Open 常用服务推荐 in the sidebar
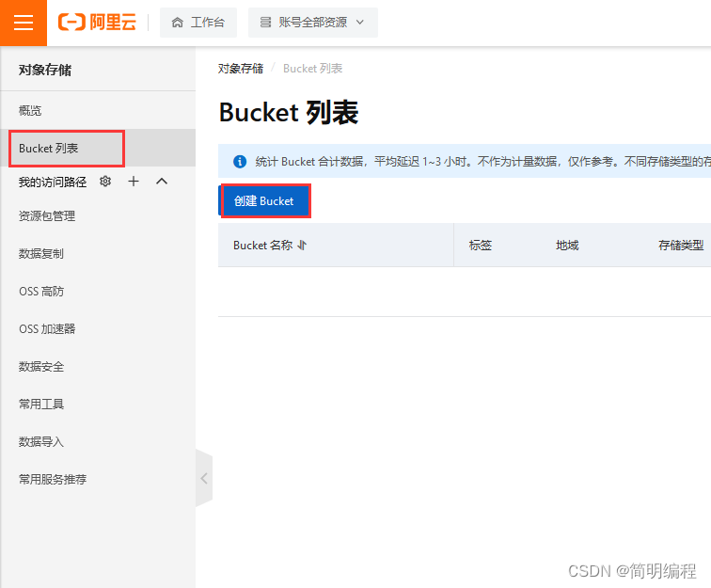This screenshot has height=588, width=711. (53, 480)
